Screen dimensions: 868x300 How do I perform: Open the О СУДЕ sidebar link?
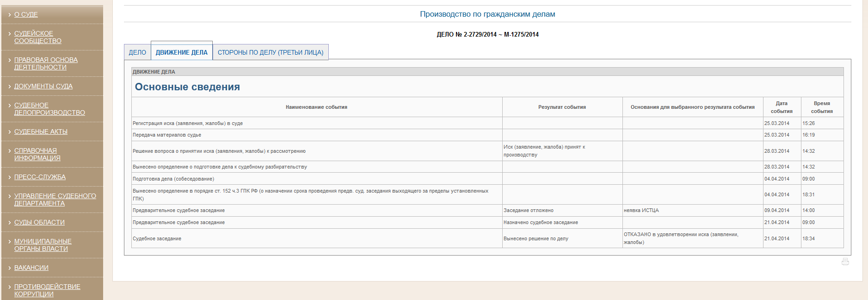click(x=26, y=14)
